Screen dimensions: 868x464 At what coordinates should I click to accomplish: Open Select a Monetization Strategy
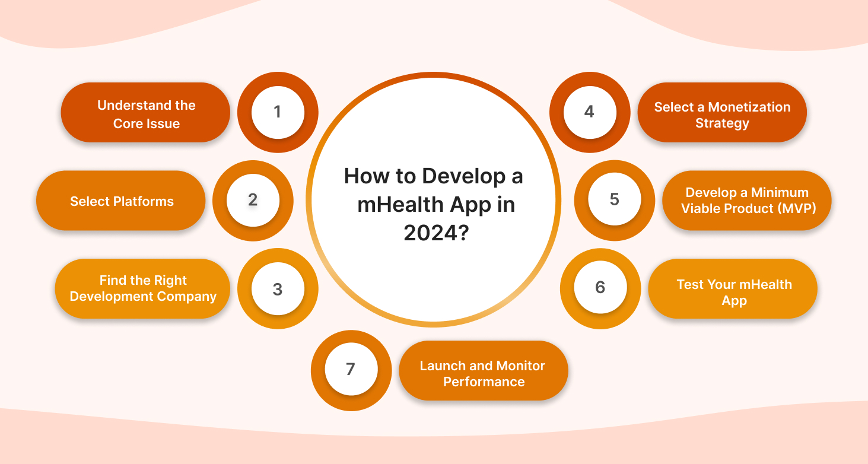tap(722, 114)
